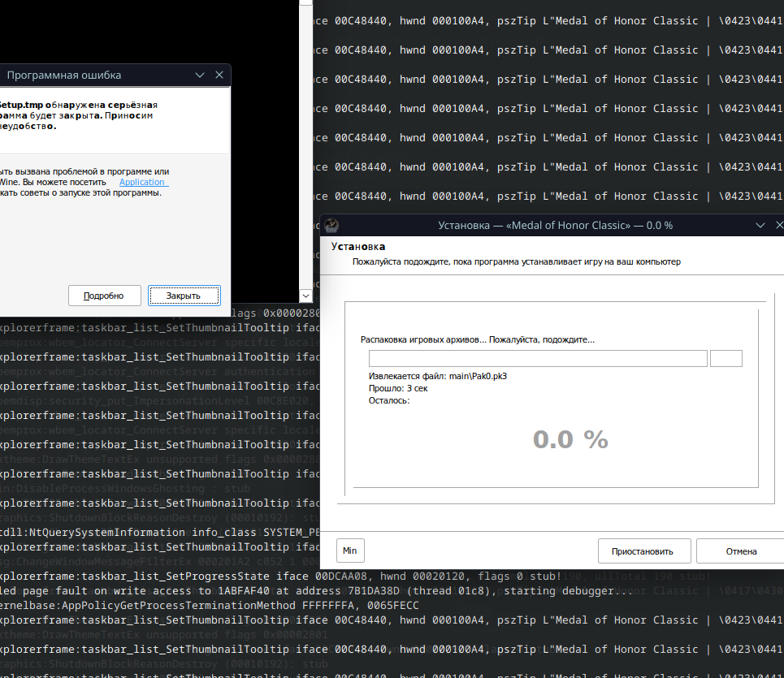The width and height of the screenshot is (784, 678).
Task: Click Приостановить to pause installation
Action: 644,551
